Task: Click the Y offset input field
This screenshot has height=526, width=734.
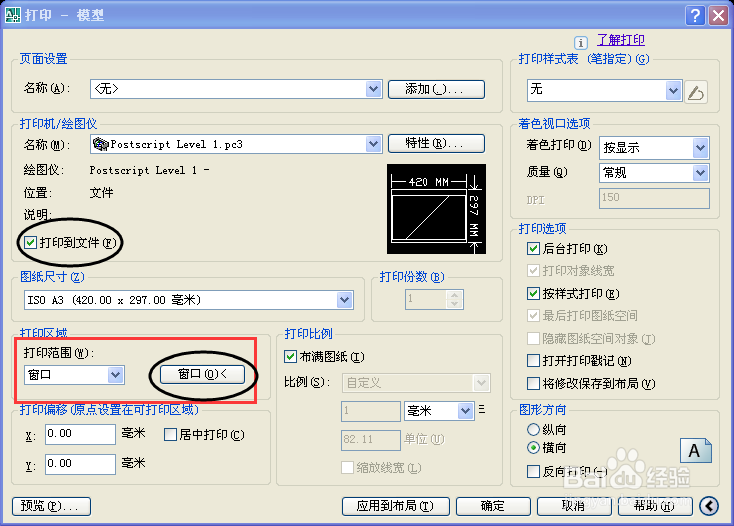Action: (80, 464)
